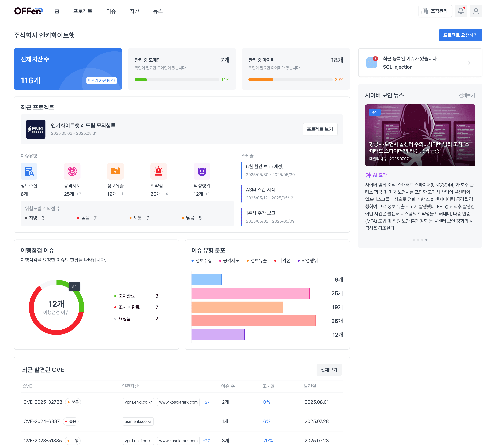Toggle 조치 미완료 legend in donut chart
Screen dimensions: 496x448
point(129,307)
